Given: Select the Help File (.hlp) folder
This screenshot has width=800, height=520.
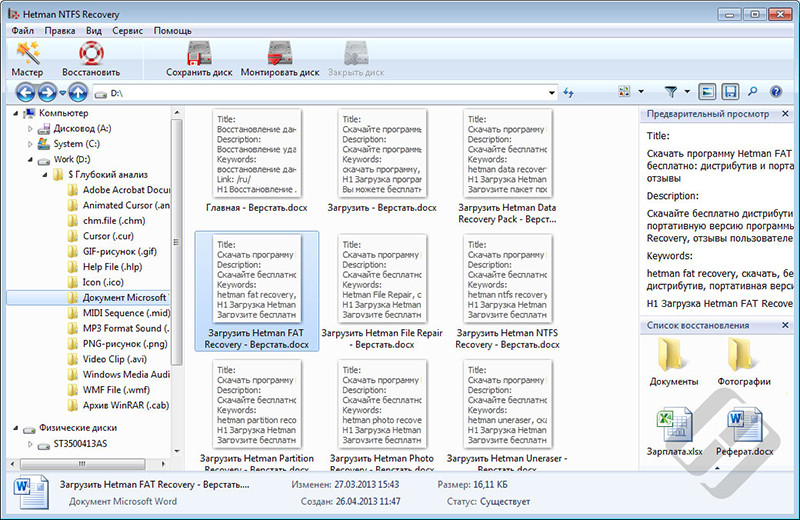Looking at the screenshot, I should 105,267.
